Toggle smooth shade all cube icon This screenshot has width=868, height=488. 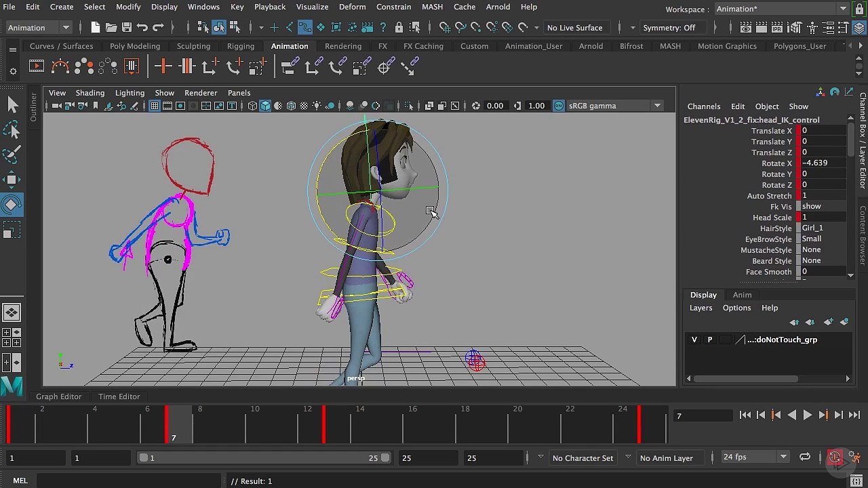(265, 106)
